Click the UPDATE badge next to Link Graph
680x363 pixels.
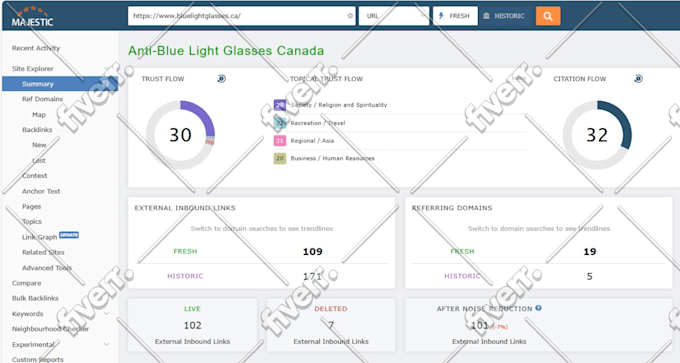[x=69, y=235]
